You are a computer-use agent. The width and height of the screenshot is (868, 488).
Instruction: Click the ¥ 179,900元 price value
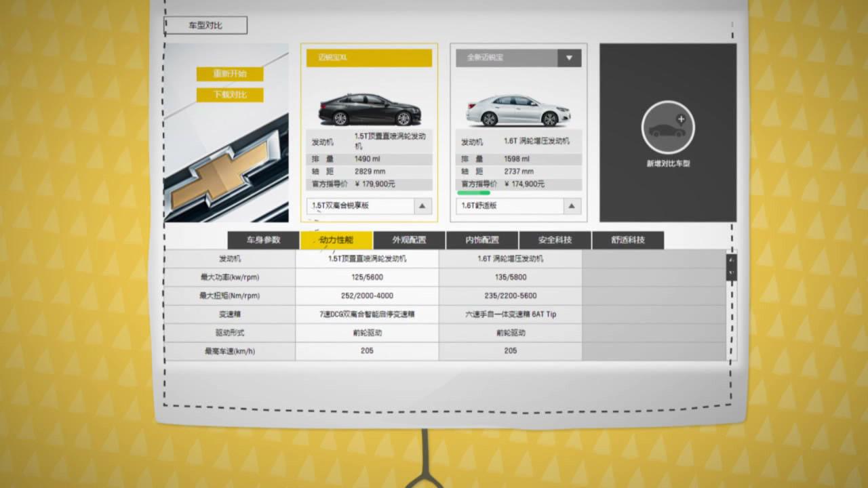point(374,184)
